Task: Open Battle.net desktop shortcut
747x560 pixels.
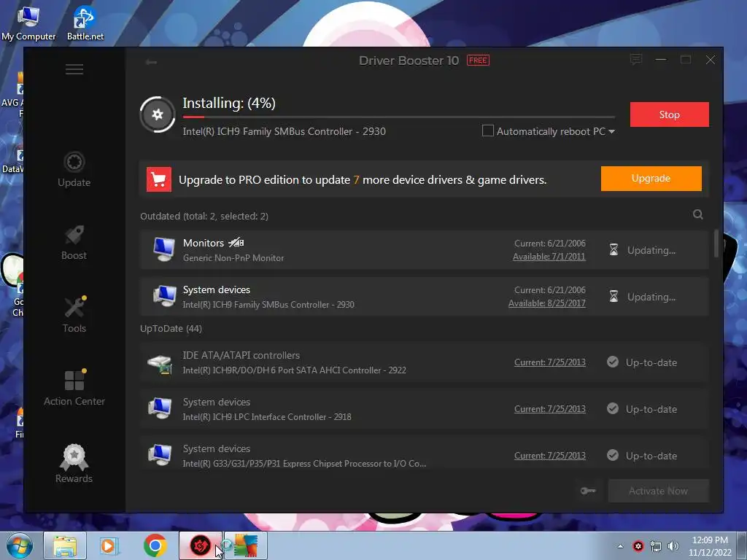Action: [85, 23]
